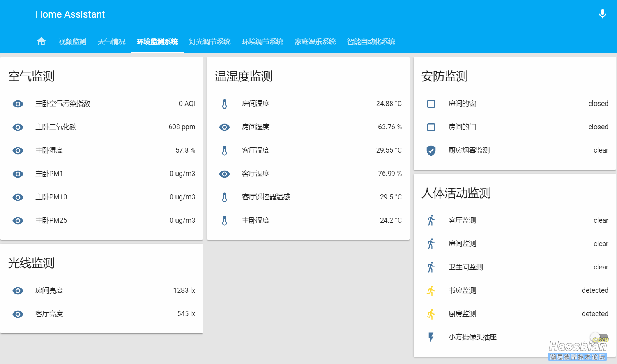The image size is (617, 364).
Task: Click the shield icon for 厨房烟雾监测
Action: 431,151
